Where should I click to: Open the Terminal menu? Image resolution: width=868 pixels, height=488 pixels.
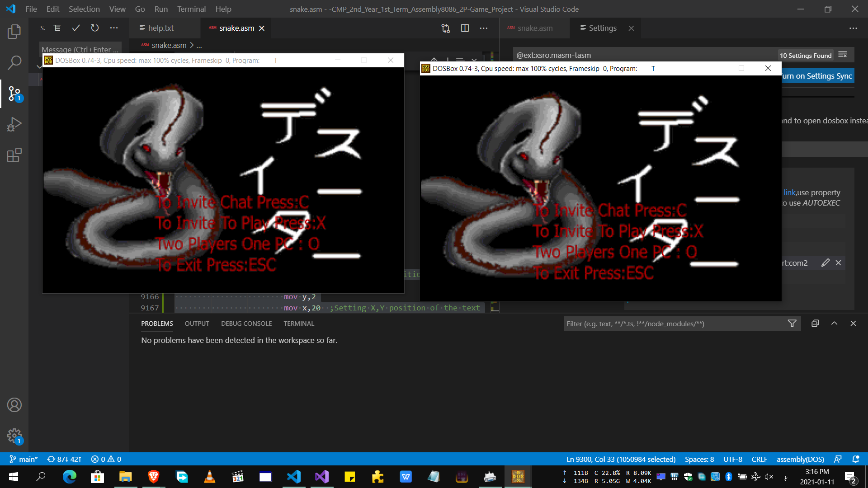(x=191, y=9)
